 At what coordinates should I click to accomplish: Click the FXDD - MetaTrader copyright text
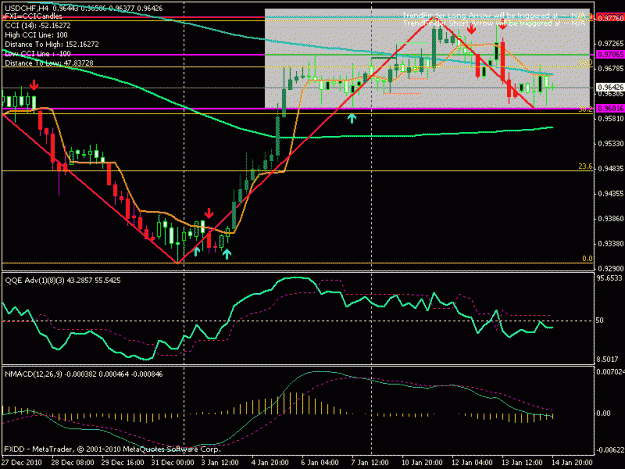click(112, 449)
